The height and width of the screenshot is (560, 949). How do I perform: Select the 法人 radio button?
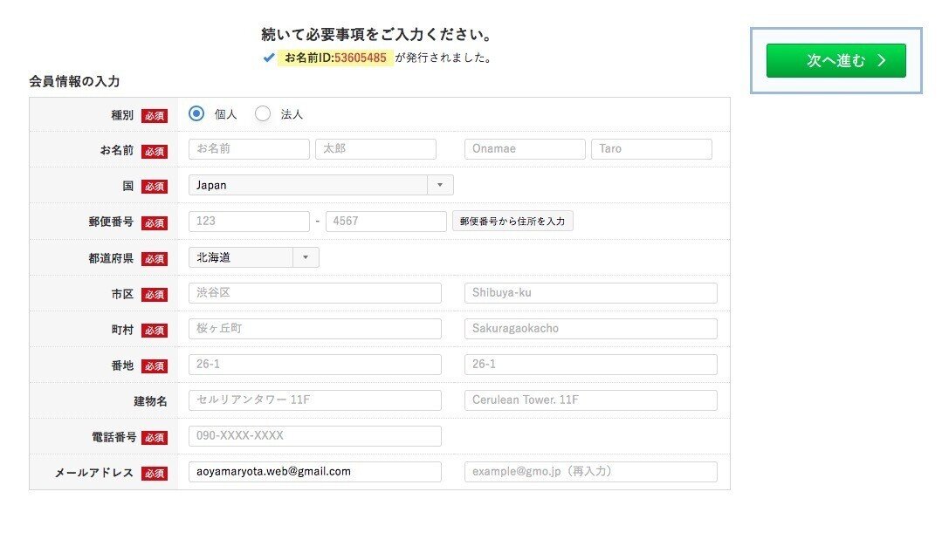tap(263, 113)
